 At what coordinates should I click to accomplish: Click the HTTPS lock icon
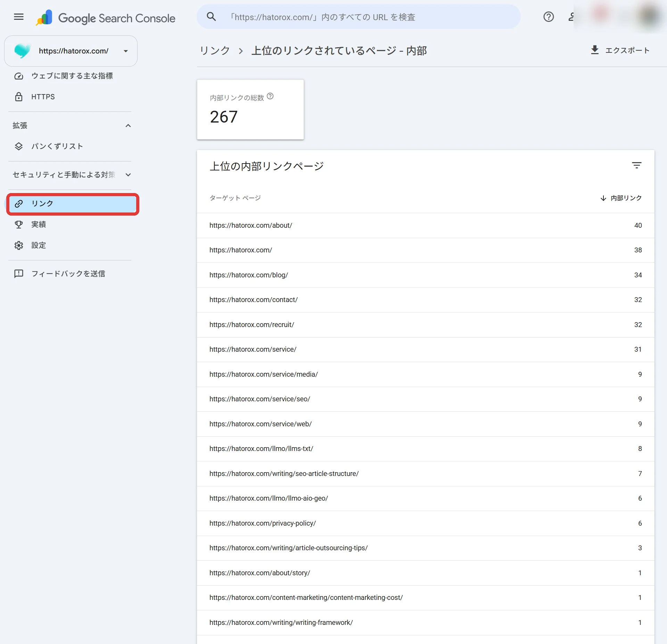(19, 97)
